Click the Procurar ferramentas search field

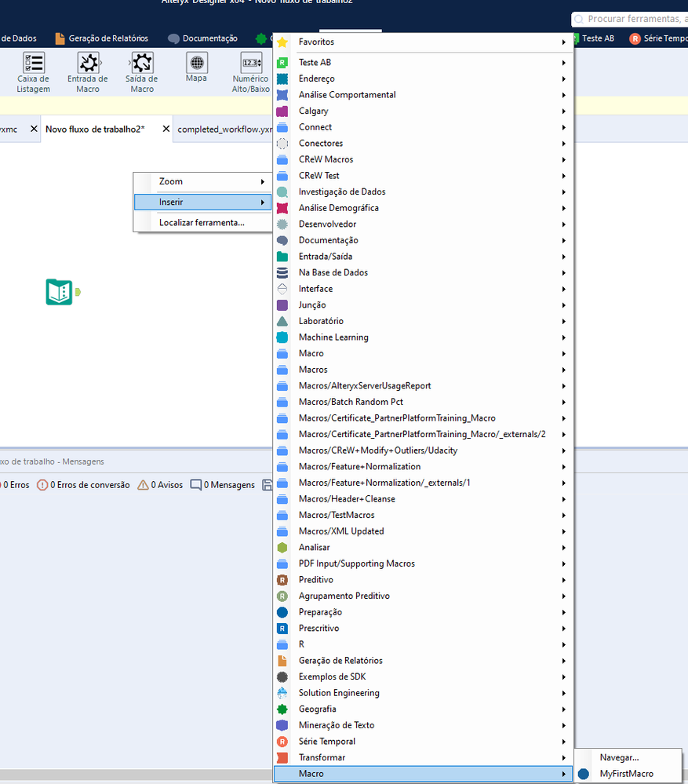click(x=631, y=19)
